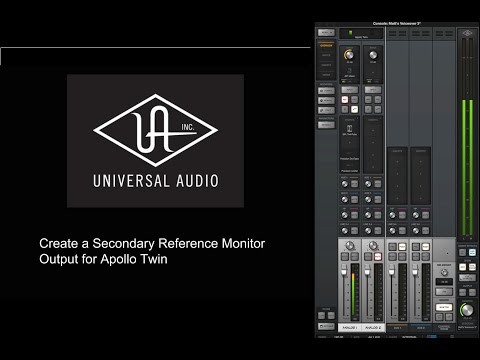The image size is (480, 360).
Task: Open the Precision Limiter insert on Analog 1
Action: [349, 168]
